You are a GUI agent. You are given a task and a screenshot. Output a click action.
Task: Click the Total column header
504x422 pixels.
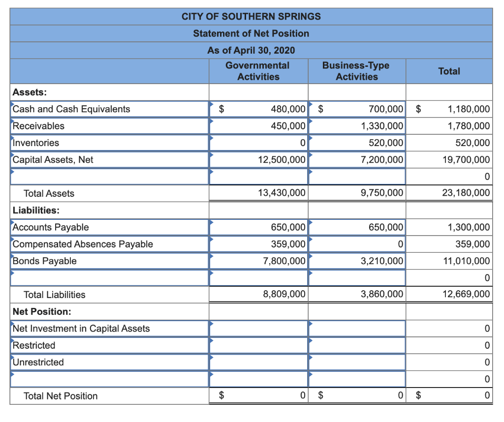tap(449, 71)
